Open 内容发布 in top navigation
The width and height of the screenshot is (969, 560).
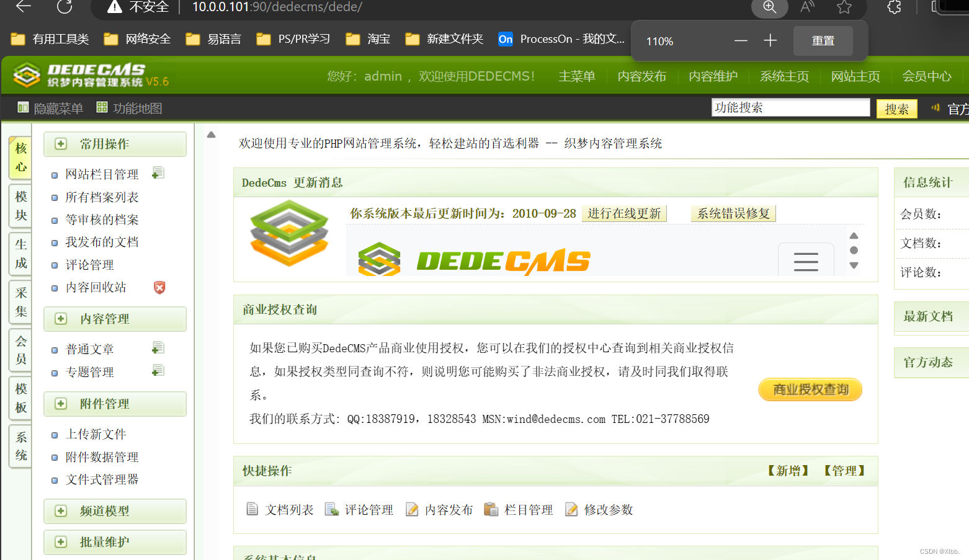(641, 76)
